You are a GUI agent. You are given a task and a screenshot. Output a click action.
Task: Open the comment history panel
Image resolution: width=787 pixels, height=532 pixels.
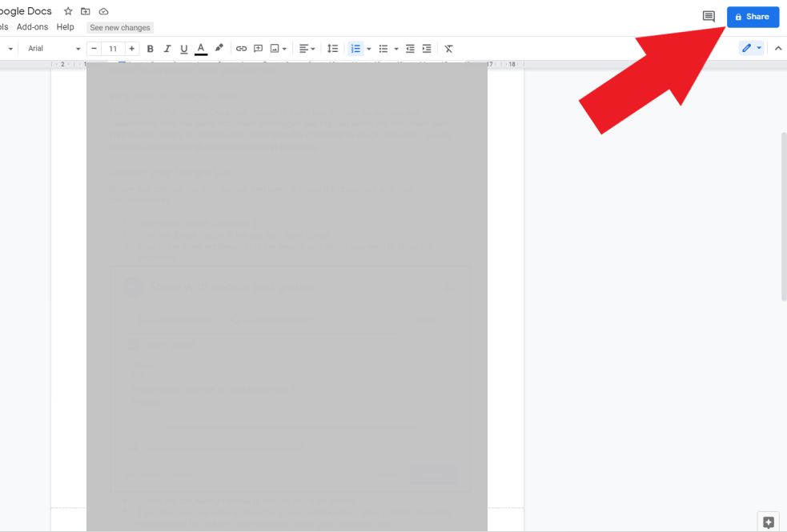coord(709,16)
